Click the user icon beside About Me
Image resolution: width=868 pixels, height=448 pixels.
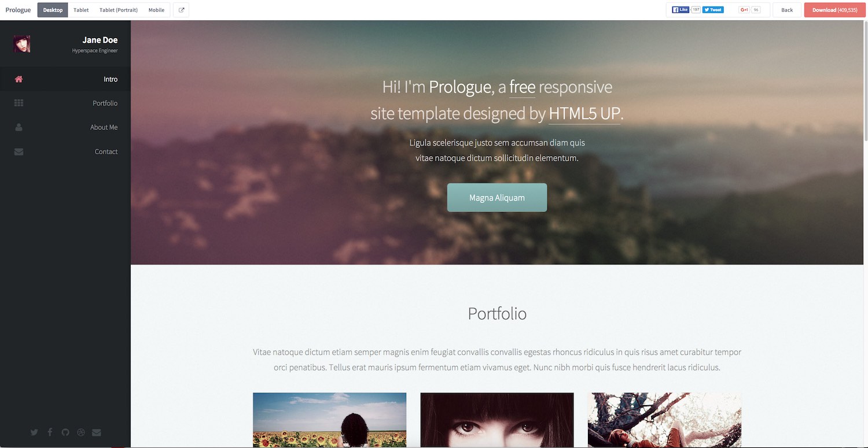(x=19, y=127)
